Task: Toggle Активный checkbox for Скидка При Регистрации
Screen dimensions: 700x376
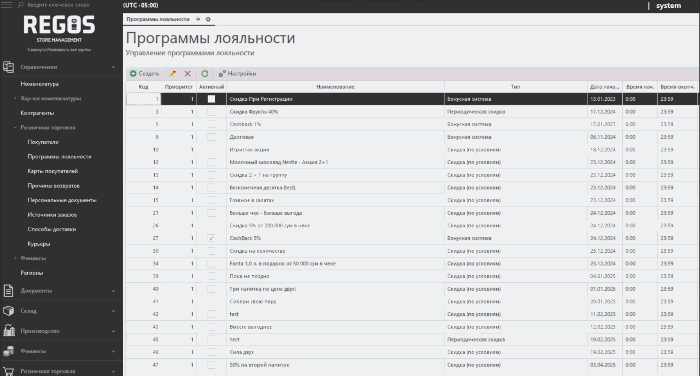Action: (211, 99)
